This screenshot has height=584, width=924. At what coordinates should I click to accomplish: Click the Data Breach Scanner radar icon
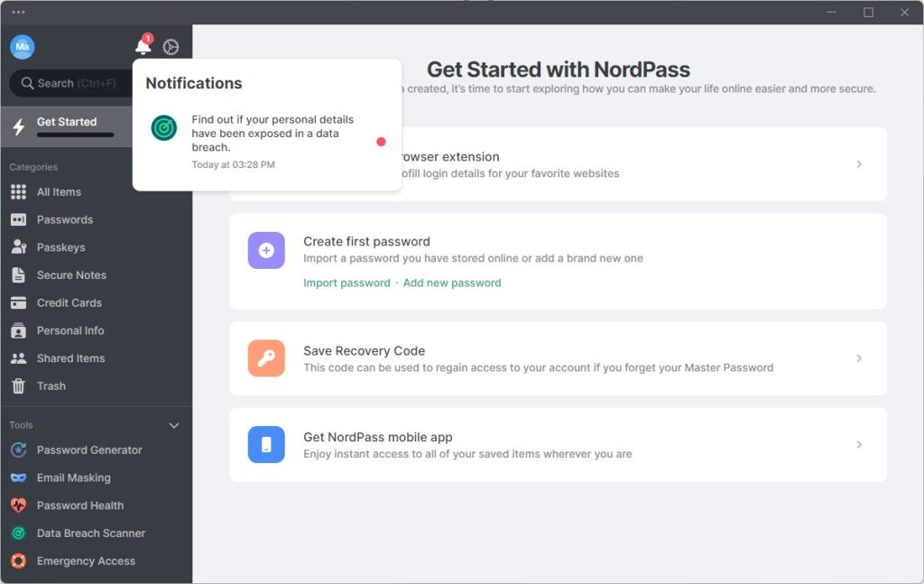coord(18,533)
